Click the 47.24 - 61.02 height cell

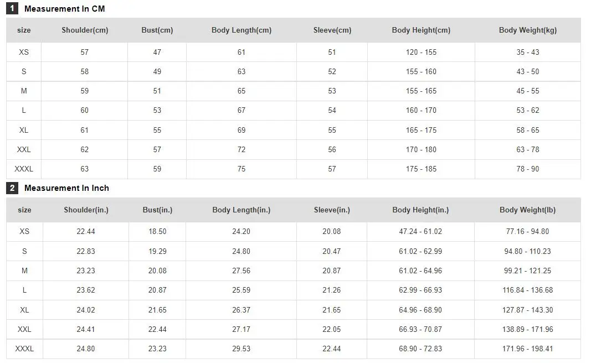click(x=420, y=232)
